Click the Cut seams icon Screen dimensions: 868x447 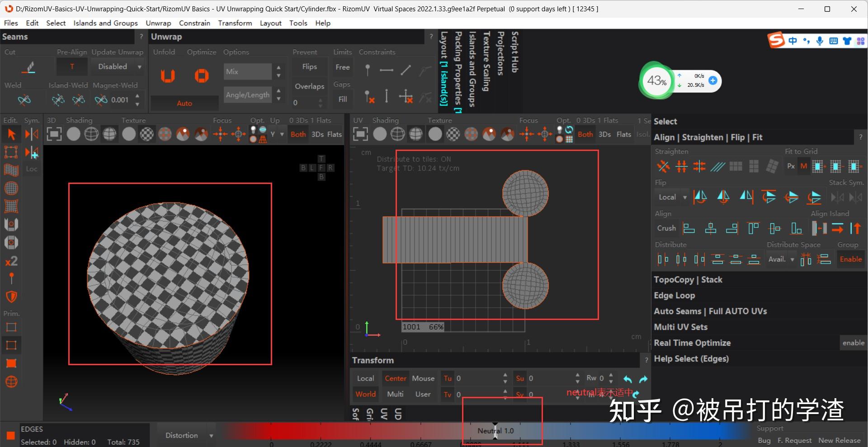coord(29,67)
